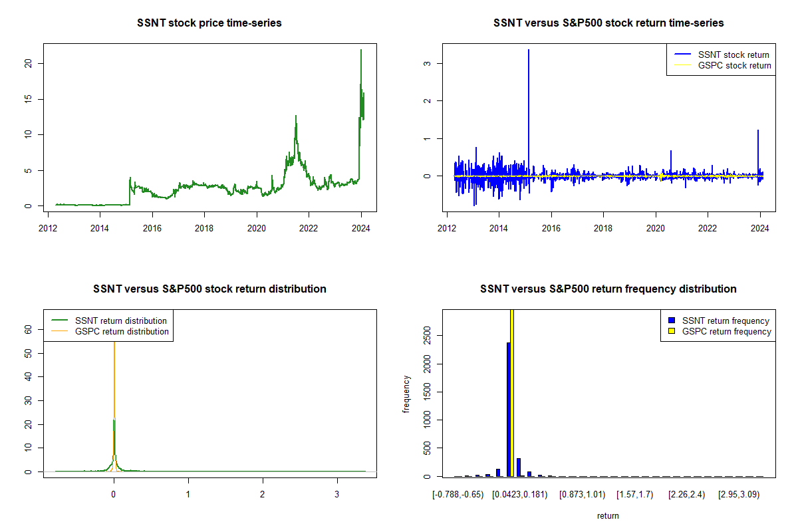Screen dimensions: 798x532
Task: Select the 'SSNT versus S&P500 stock return distribution' heading
Action: (210, 289)
